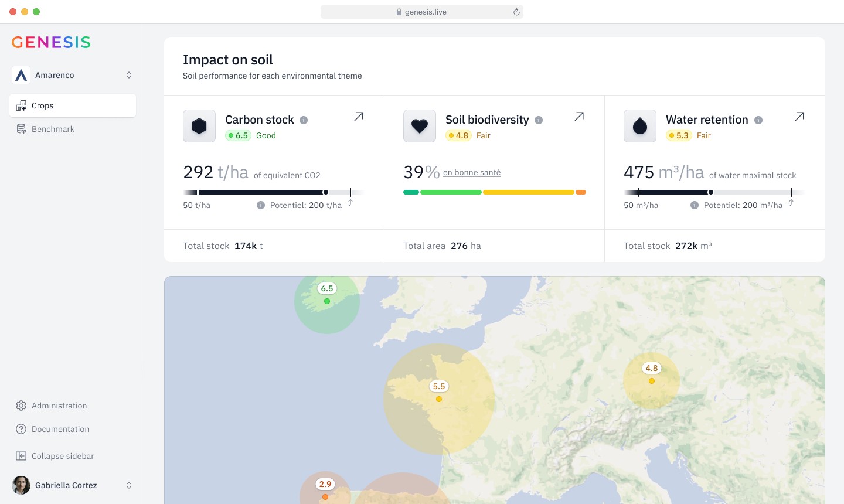This screenshot has height=504, width=844.
Task: Click the 'Total stock 272k m³' text
Action: point(668,246)
